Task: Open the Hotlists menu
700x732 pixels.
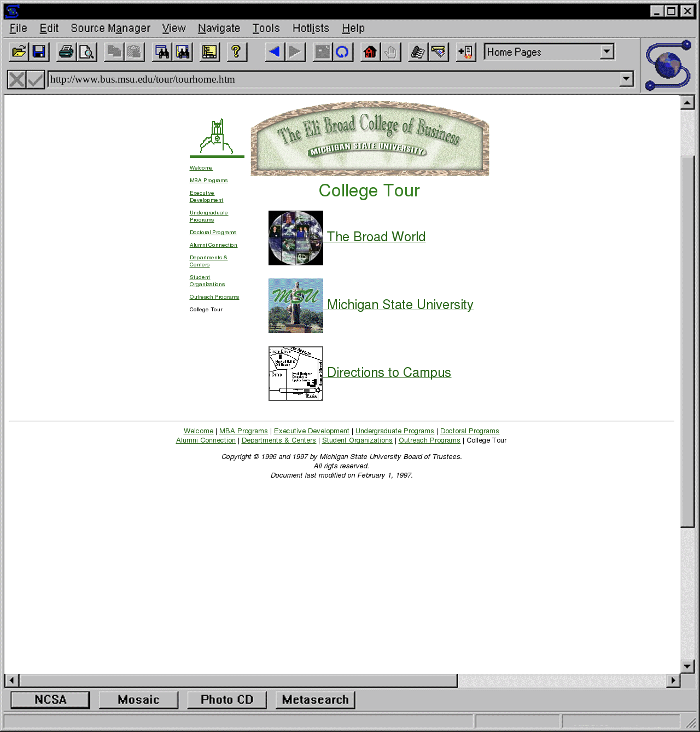Action: coord(311,28)
